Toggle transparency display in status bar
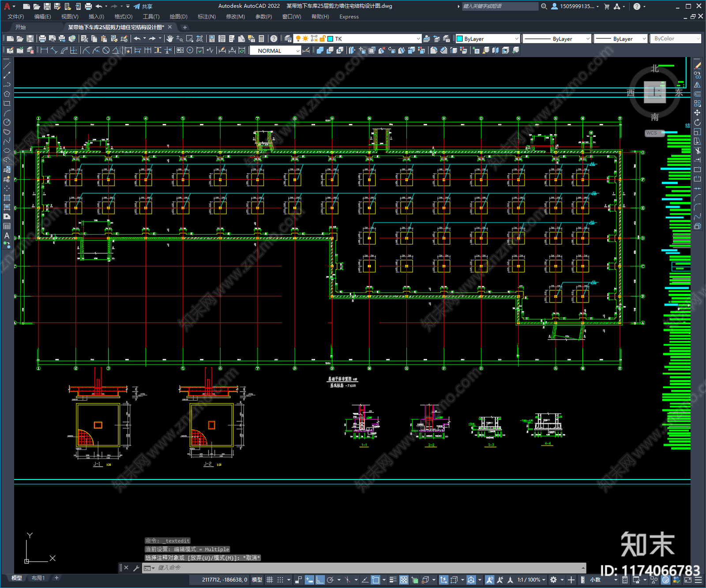This screenshot has height=588, width=706. pyautogui.click(x=404, y=580)
